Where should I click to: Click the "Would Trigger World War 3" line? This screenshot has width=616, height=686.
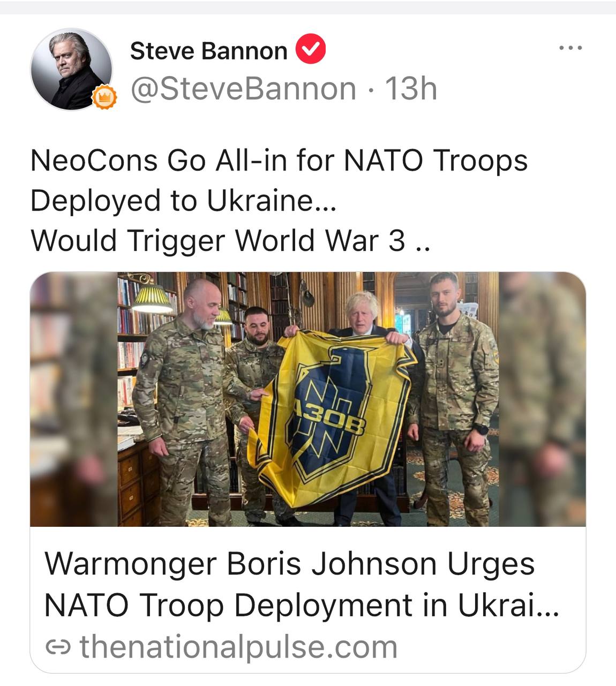point(230,241)
